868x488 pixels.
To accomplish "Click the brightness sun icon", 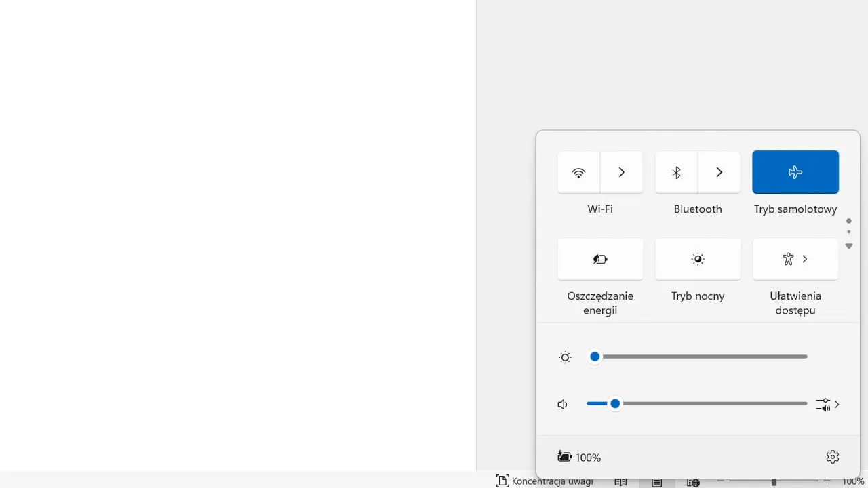I will pos(565,357).
